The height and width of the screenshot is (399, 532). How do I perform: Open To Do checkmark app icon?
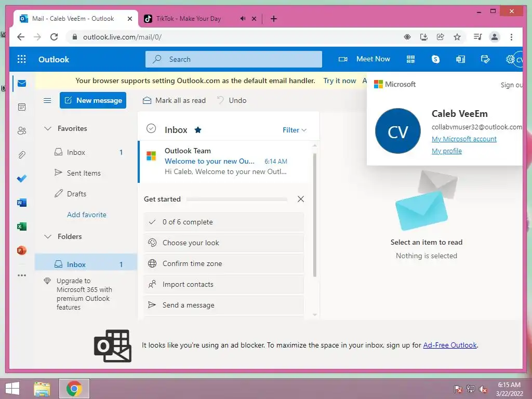click(22, 179)
